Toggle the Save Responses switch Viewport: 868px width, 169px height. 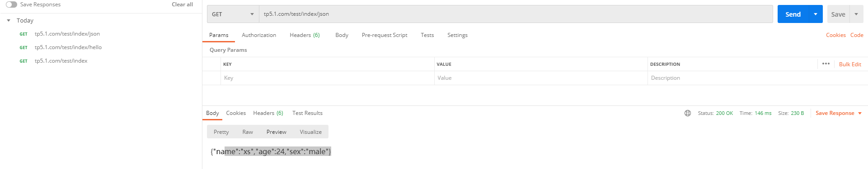tap(11, 5)
